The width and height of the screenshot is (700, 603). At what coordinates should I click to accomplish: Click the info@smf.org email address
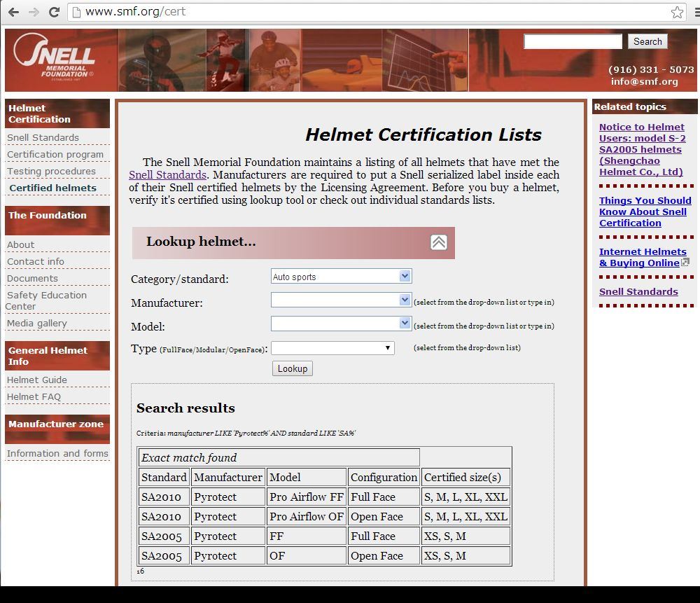(644, 82)
